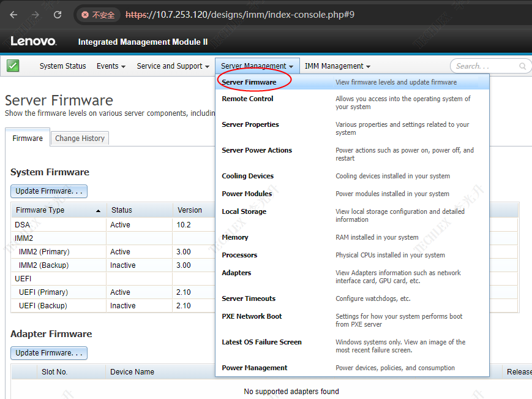Open Cooling Devices menu entry
The height and width of the screenshot is (399, 532).
point(352,176)
